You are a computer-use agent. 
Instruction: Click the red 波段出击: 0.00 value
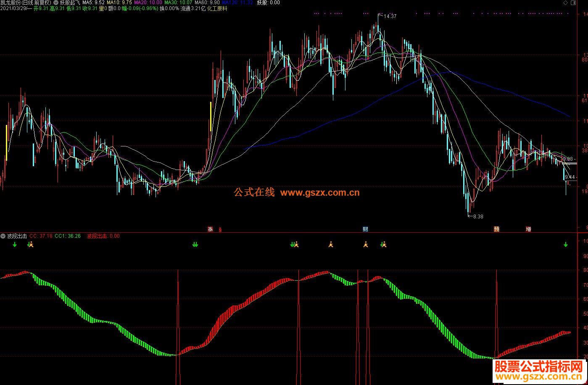(103, 236)
